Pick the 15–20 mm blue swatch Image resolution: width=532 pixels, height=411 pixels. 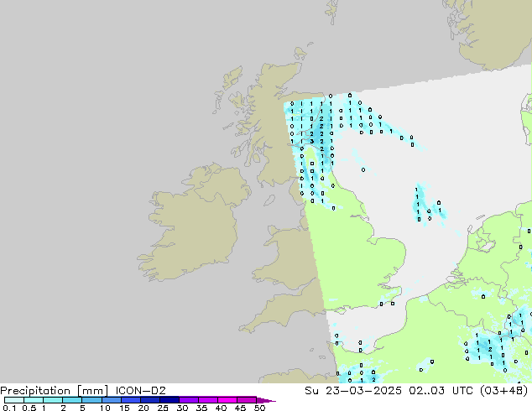click(x=130, y=400)
